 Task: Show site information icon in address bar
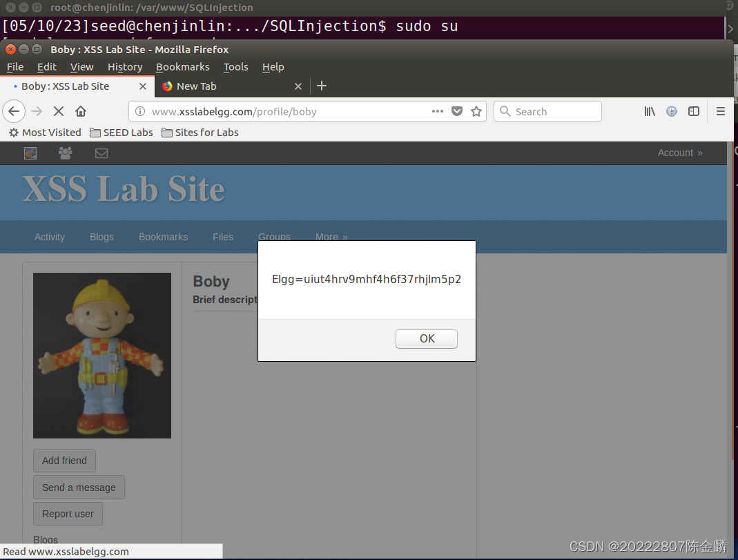click(139, 112)
